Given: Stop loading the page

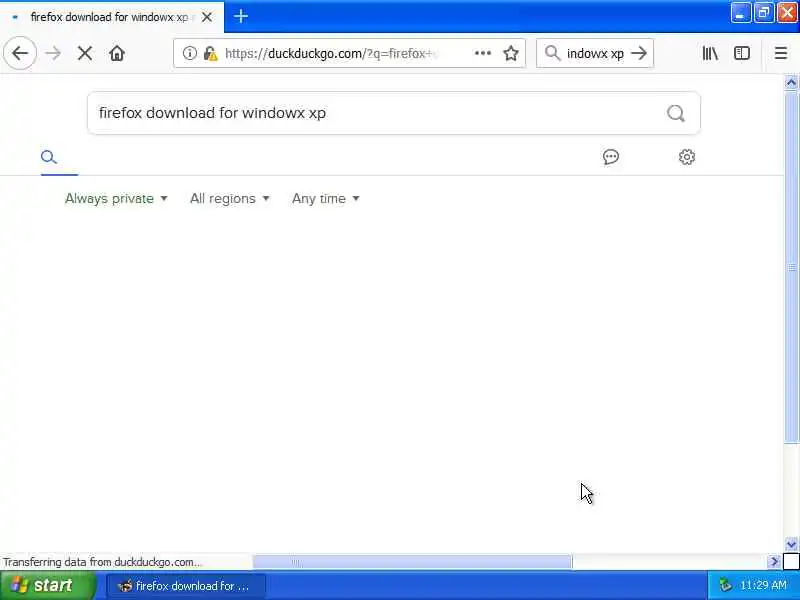Looking at the screenshot, I should pyautogui.click(x=85, y=53).
